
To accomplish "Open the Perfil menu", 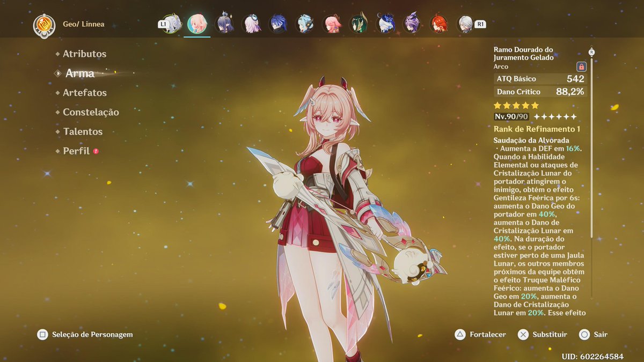I will [76, 151].
